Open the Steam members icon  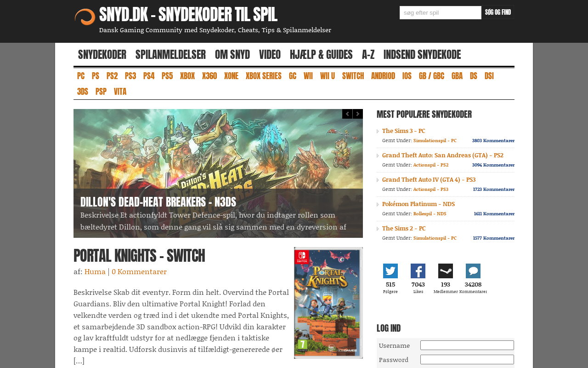click(x=446, y=271)
